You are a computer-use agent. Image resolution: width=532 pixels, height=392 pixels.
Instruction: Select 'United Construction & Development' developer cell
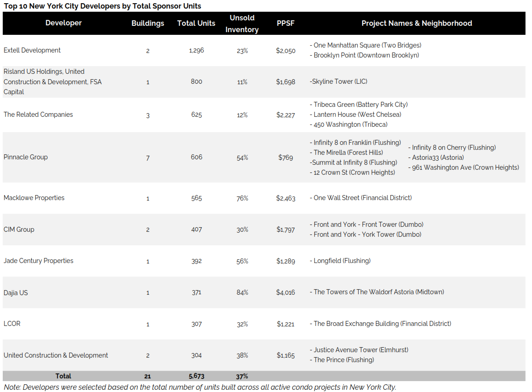coord(56,355)
